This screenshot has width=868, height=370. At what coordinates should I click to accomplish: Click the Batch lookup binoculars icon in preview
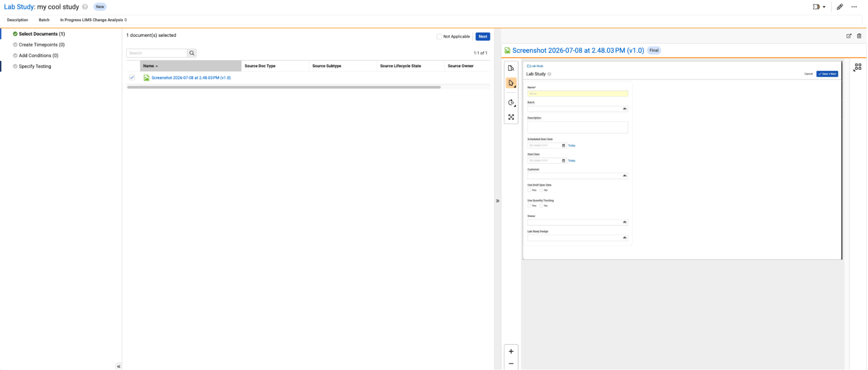[624, 109]
